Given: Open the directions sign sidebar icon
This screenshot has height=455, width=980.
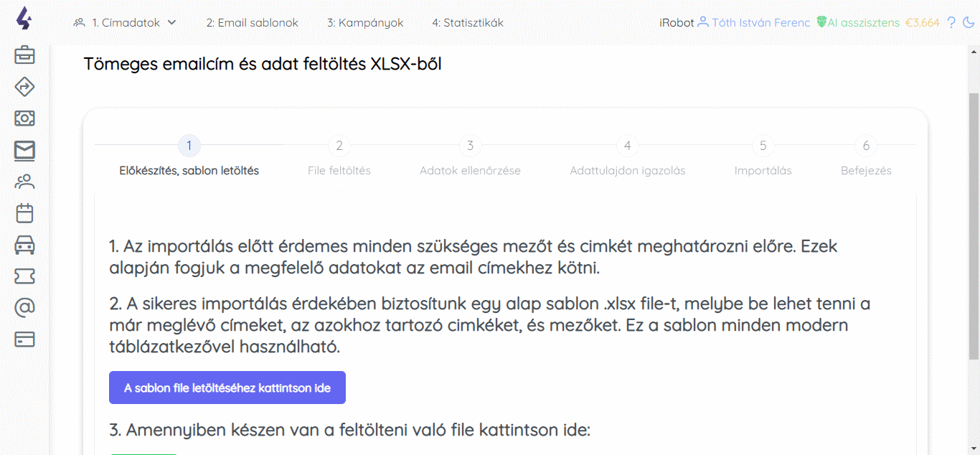Looking at the screenshot, I should click(24, 87).
